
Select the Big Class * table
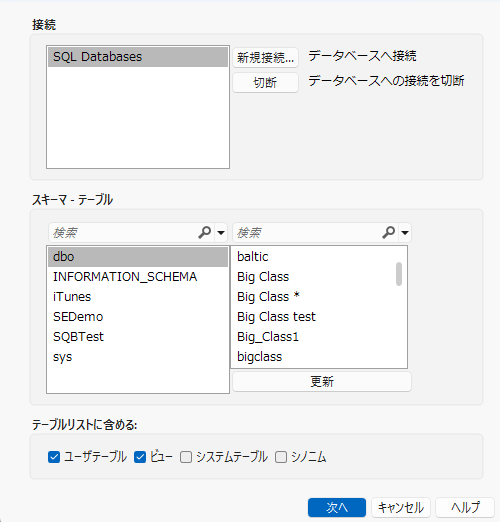pos(313,297)
